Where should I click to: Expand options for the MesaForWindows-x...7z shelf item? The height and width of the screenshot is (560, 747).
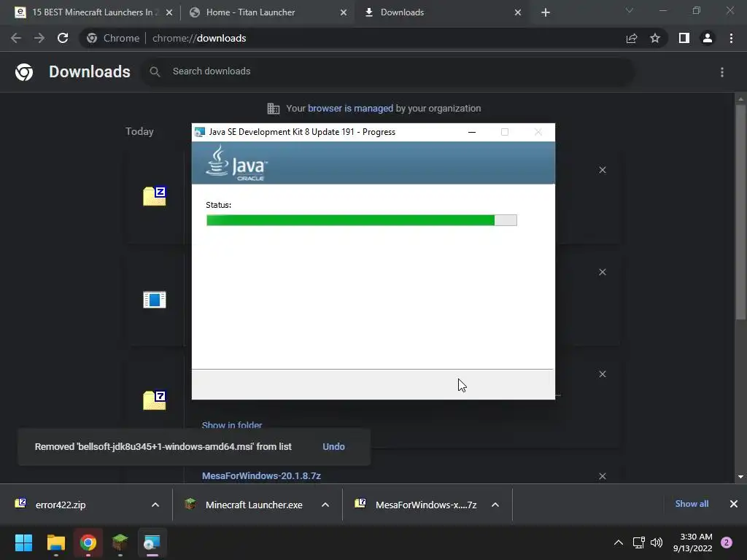495,505
